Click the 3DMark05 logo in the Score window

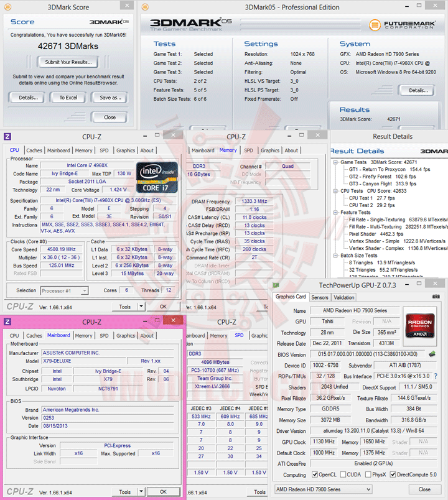(109, 22)
